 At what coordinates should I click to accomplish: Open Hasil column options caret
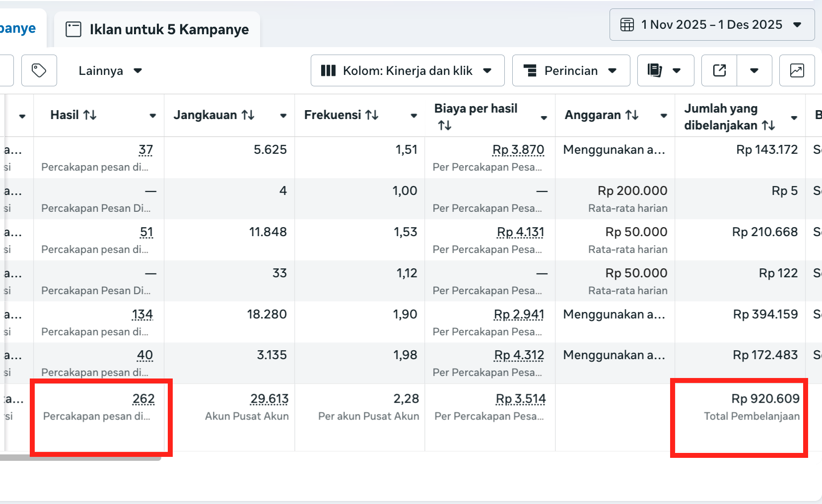152,116
